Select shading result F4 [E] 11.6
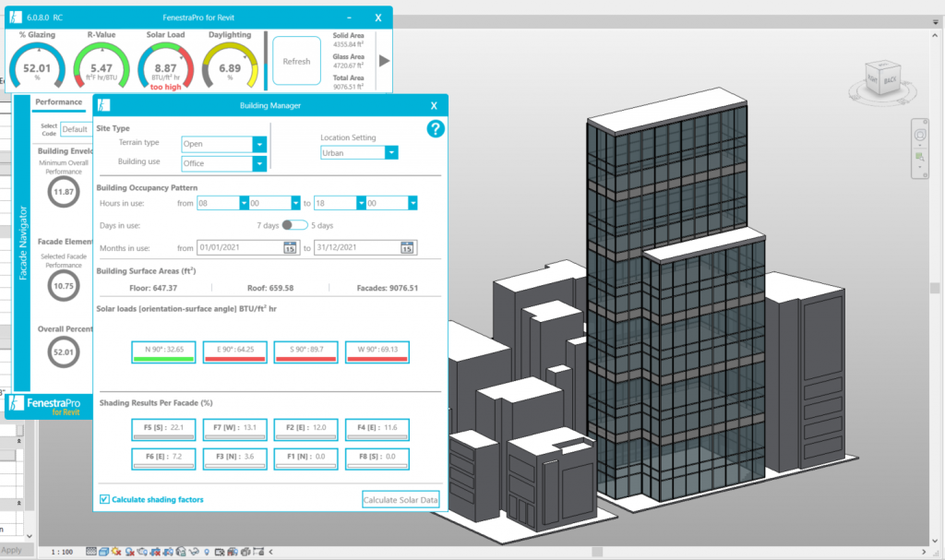This screenshot has width=945, height=560. (x=377, y=429)
